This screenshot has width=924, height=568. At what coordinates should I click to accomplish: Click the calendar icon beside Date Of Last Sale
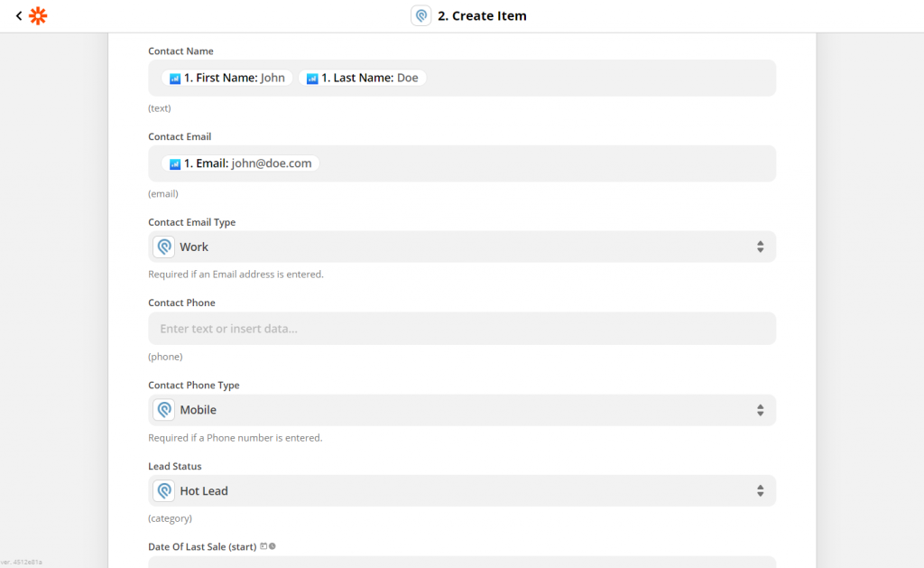(x=263, y=546)
